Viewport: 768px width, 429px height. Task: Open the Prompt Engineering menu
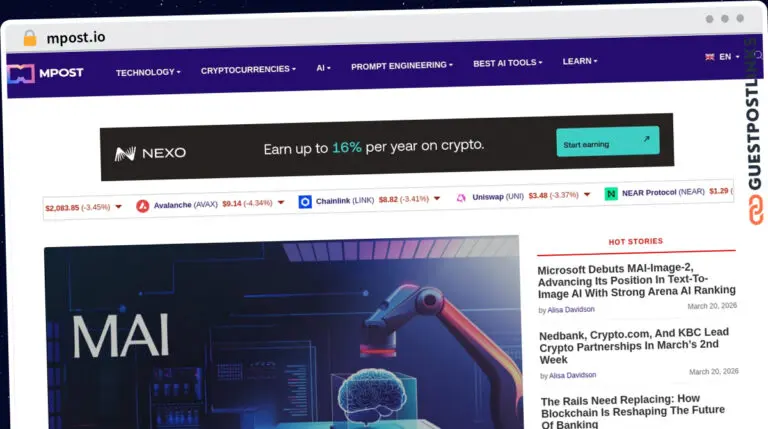click(402, 65)
